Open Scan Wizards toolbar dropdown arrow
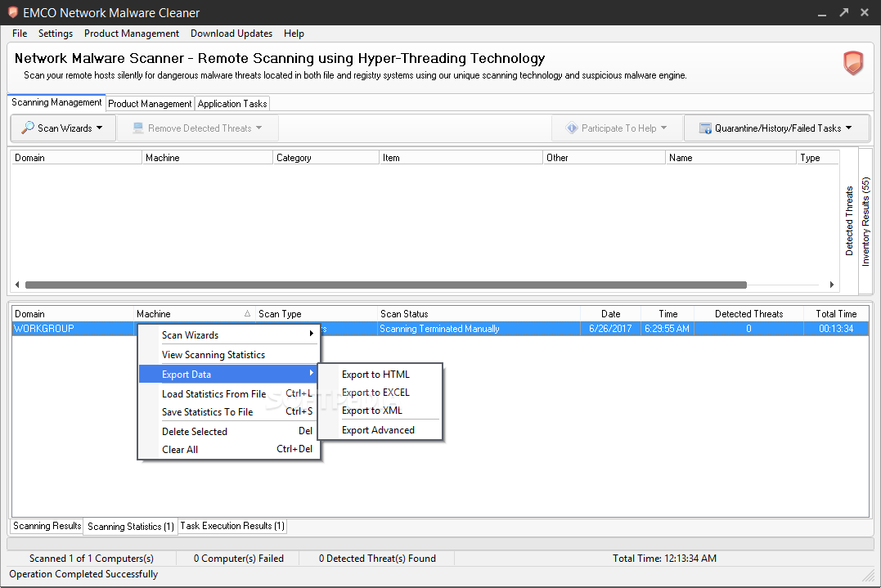The height and width of the screenshot is (588, 881). coord(100,128)
